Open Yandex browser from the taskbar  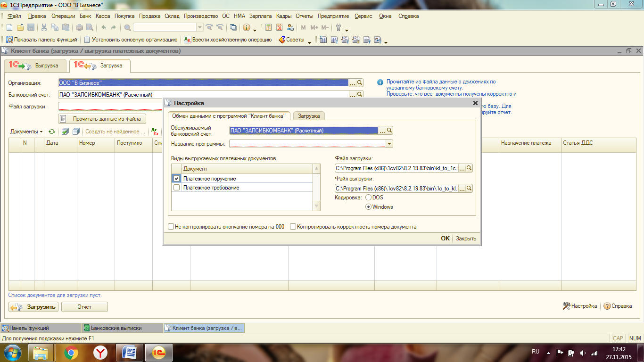100,352
